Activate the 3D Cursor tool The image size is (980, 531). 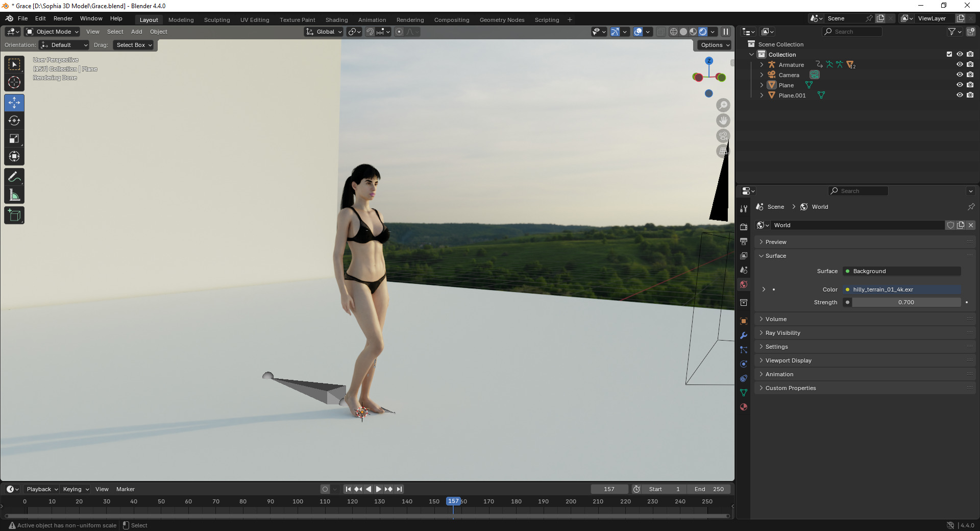tap(14, 82)
